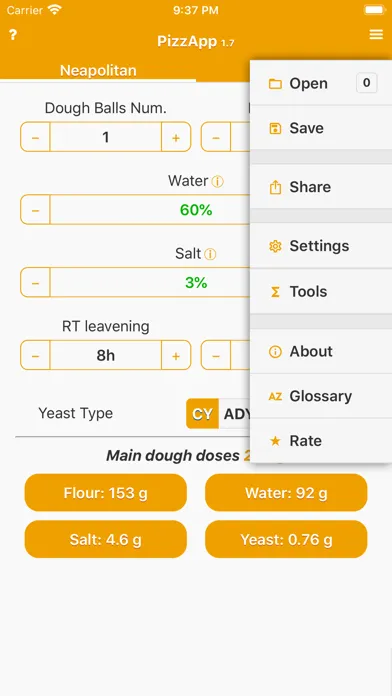The height and width of the screenshot is (696, 392).
Task: Click the gear icon for Settings
Action: 275,246
